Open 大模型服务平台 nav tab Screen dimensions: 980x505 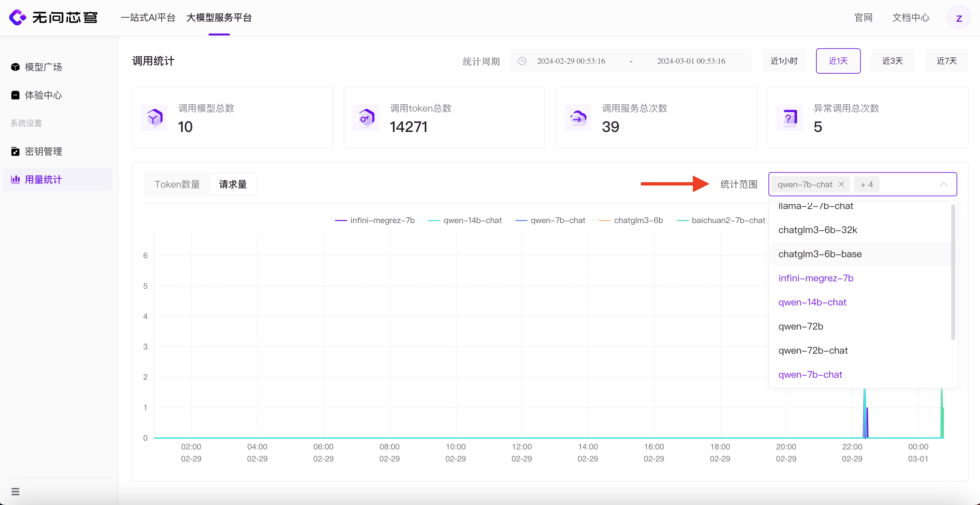(219, 17)
